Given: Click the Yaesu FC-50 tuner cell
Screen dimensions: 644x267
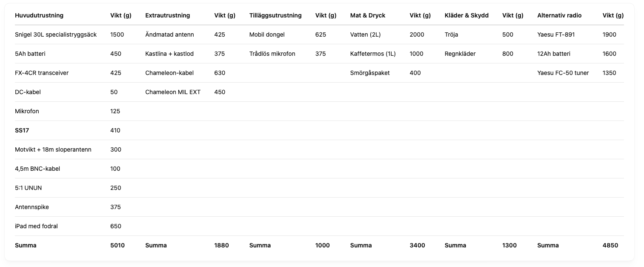Looking at the screenshot, I should pyautogui.click(x=563, y=73).
